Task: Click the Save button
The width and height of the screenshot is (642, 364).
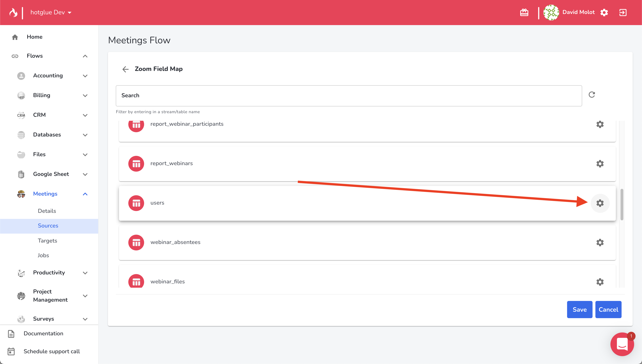Action: click(x=579, y=310)
